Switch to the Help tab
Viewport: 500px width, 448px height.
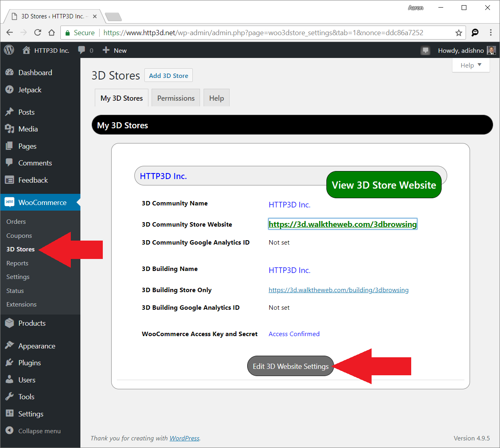click(216, 98)
